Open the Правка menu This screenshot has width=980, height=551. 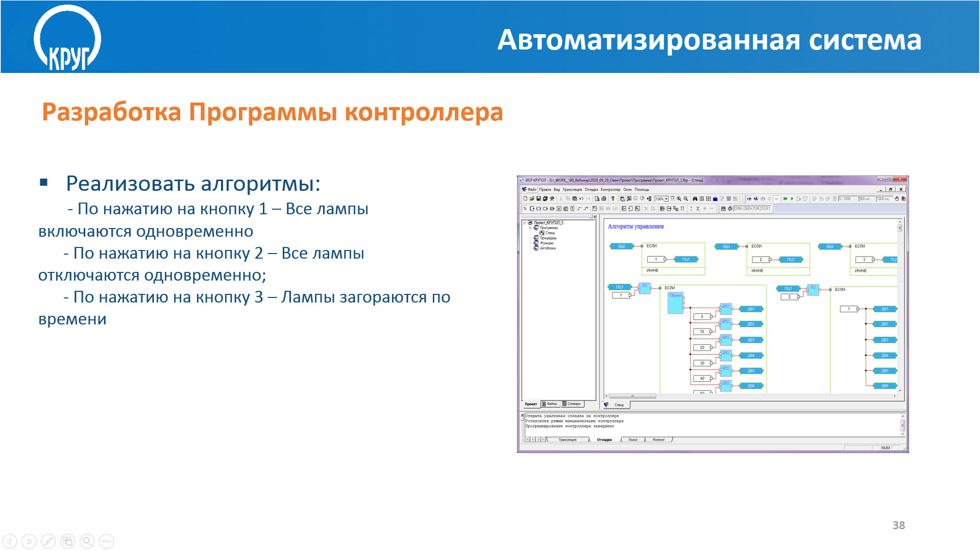click(545, 189)
